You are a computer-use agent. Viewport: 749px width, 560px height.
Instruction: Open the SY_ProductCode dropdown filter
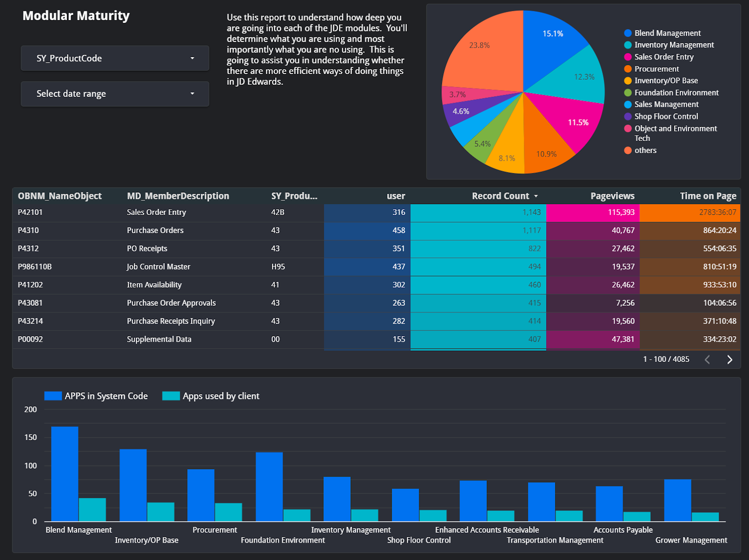tap(115, 58)
